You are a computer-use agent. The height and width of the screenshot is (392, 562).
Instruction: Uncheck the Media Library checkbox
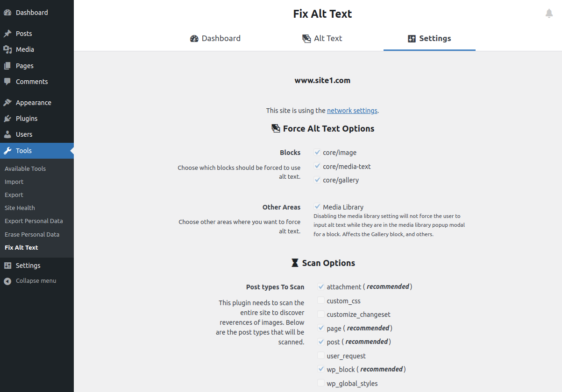(317, 207)
